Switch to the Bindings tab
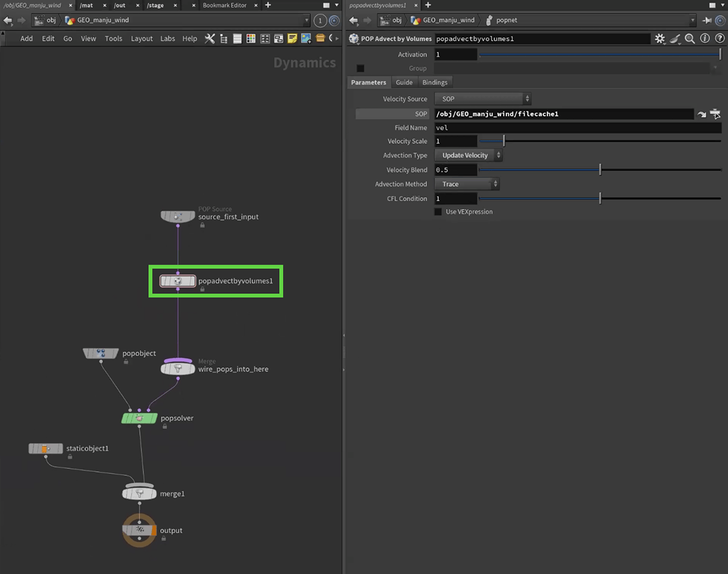 pos(435,82)
